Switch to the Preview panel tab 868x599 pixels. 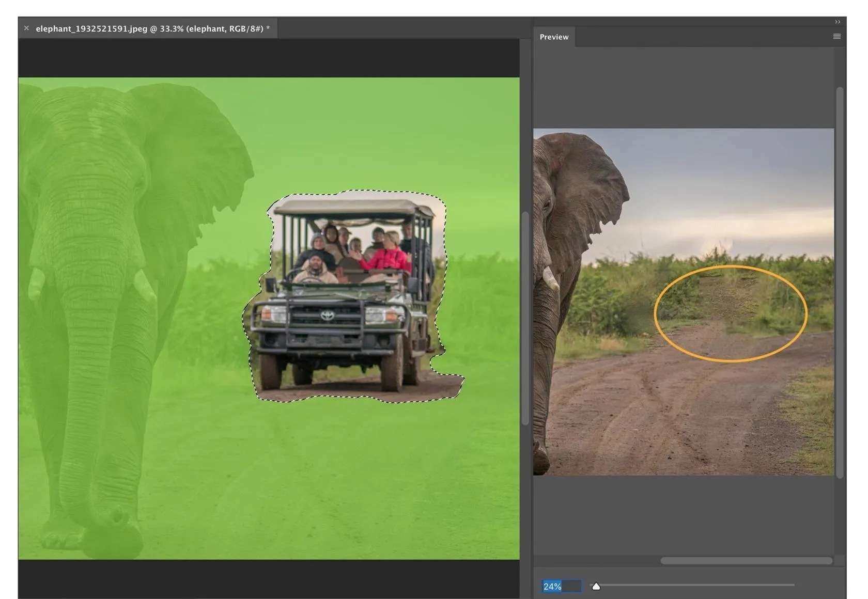point(554,37)
